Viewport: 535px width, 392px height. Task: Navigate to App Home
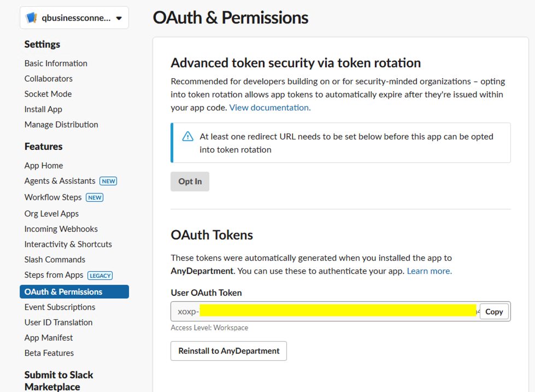point(44,166)
